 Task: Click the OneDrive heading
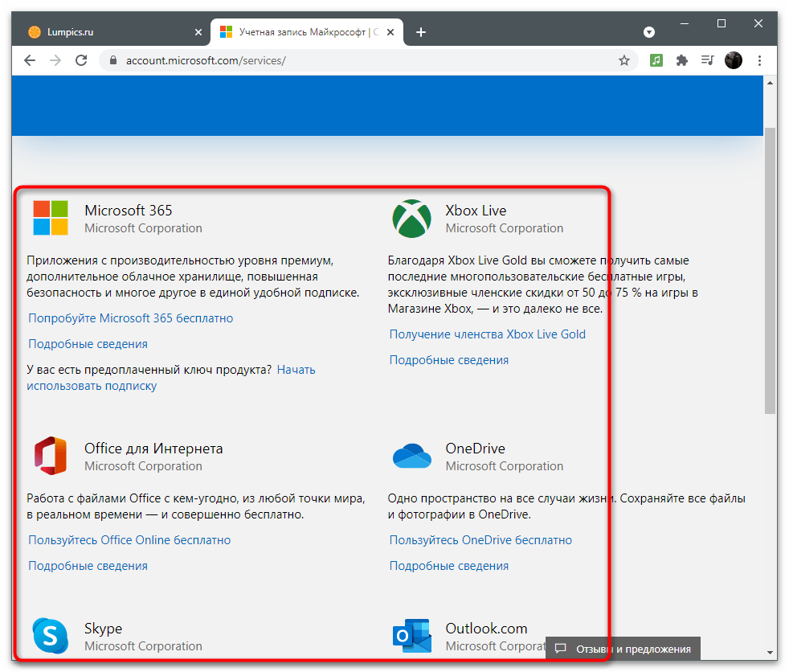click(x=475, y=449)
